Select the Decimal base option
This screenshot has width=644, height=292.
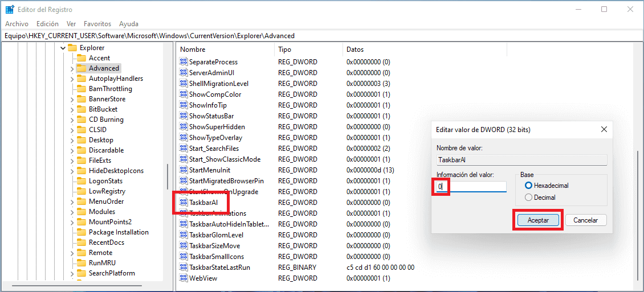528,198
